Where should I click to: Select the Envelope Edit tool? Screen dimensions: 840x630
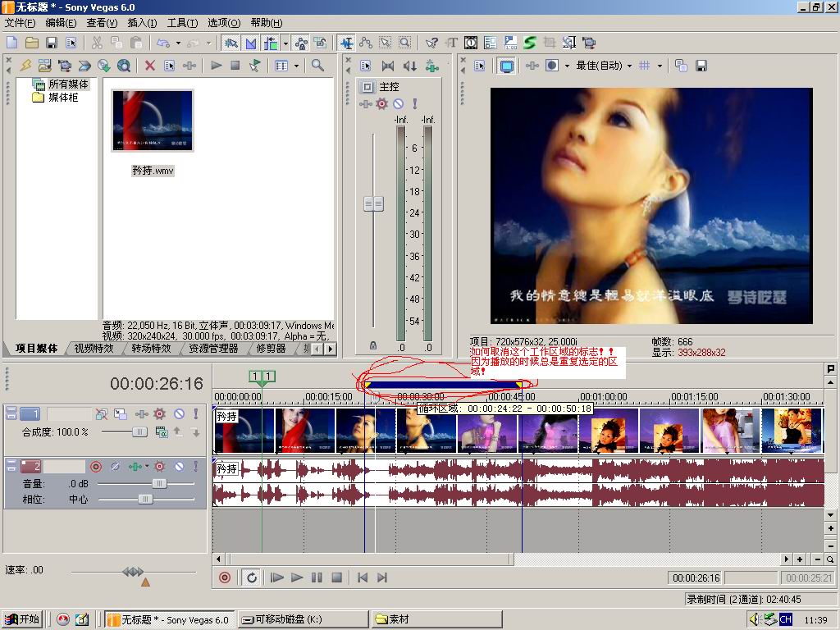point(367,43)
